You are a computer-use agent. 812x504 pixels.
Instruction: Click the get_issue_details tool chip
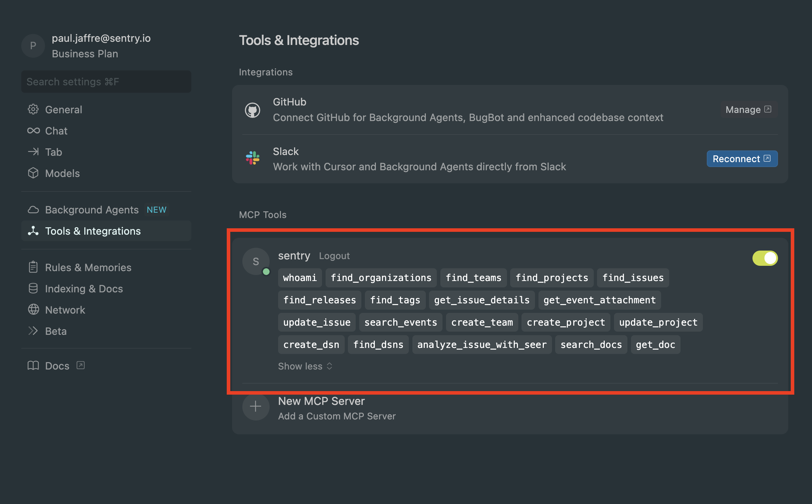tap(482, 300)
